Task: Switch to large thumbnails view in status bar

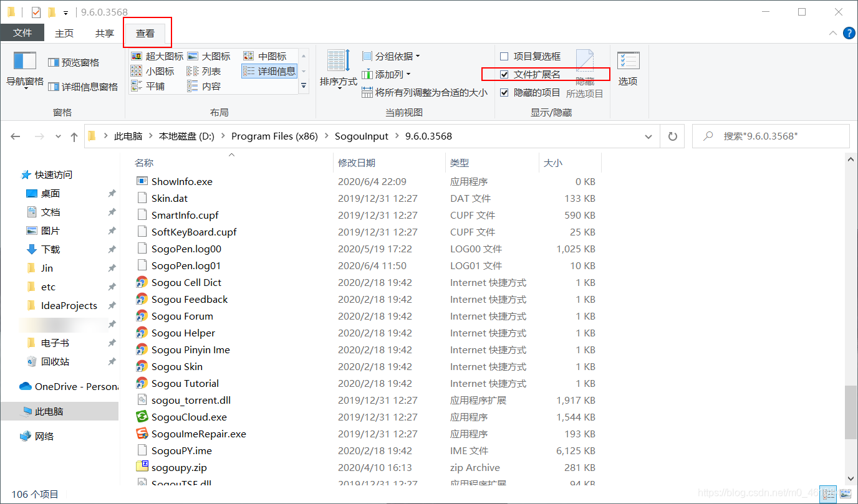Action: coord(846,493)
